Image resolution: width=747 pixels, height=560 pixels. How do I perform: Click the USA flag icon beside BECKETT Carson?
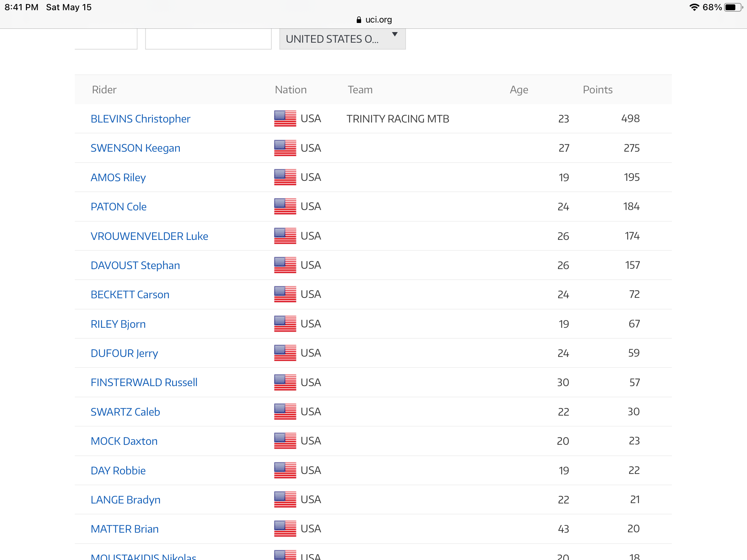pos(285,295)
